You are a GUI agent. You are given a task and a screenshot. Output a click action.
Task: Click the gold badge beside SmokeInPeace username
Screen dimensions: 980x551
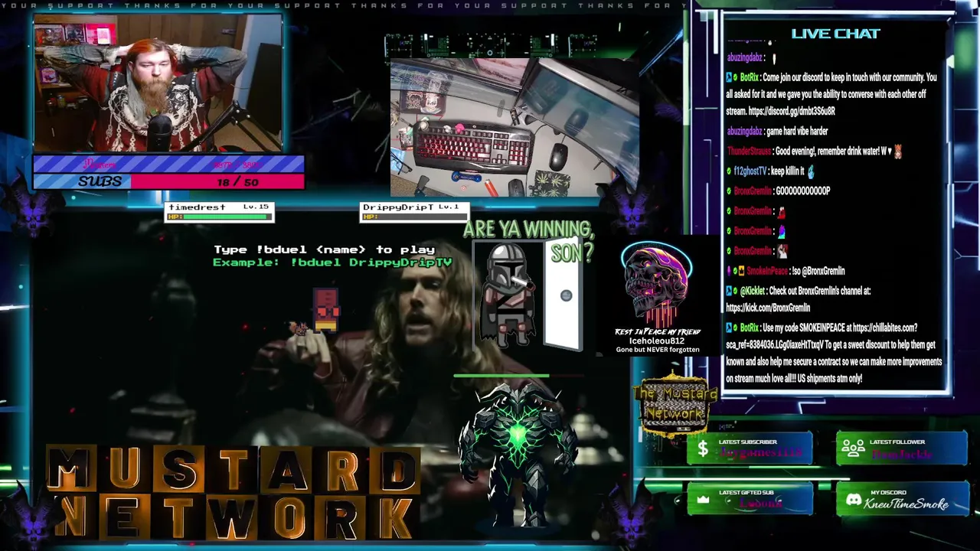click(x=740, y=271)
